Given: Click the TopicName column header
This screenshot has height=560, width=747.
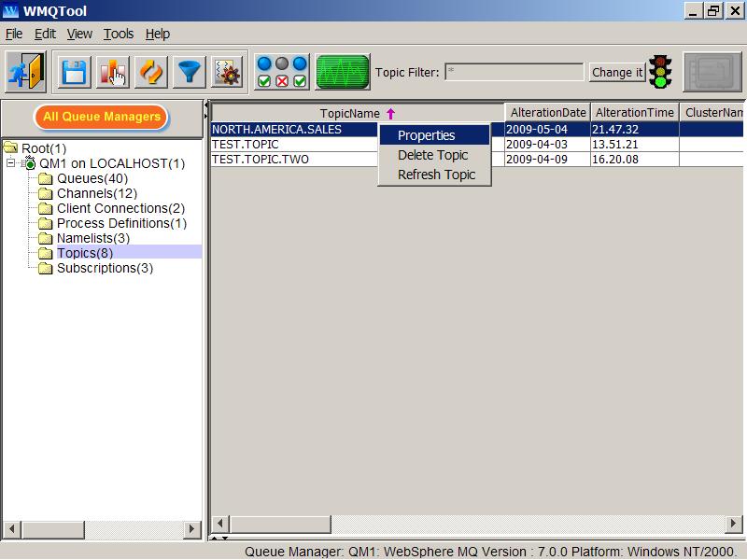Looking at the screenshot, I should click(x=358, y=113).
